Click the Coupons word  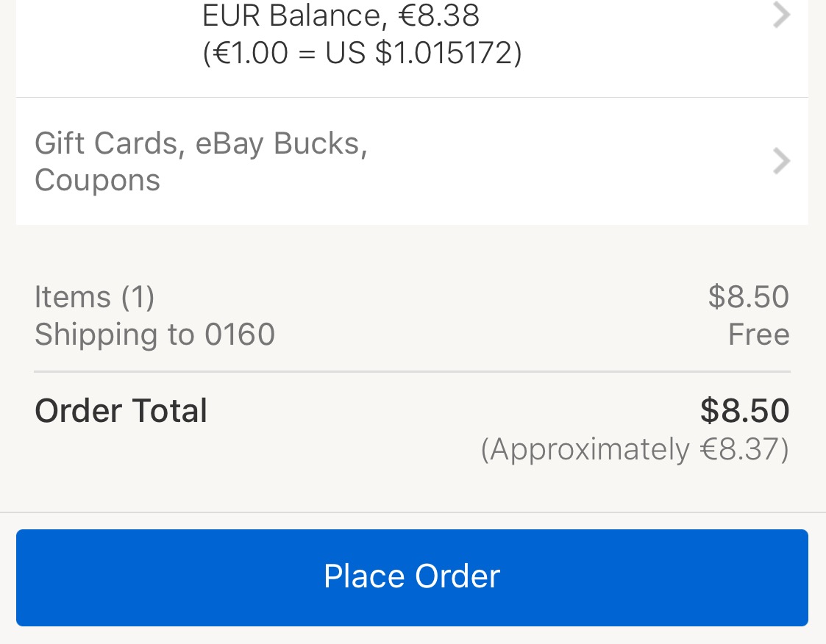pos(97,181)
